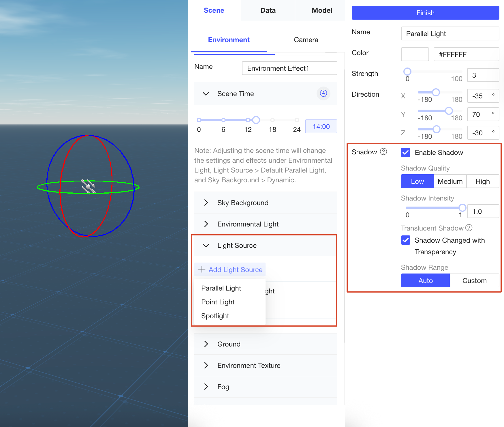The height and width of the screenshot is (427, 504).
Task: Click the Strength slider handle
Action: [x=407, y=71]
